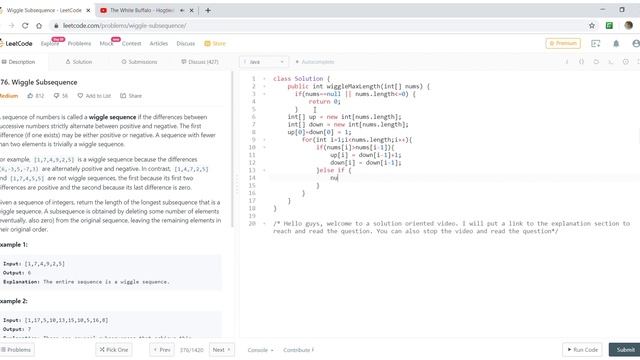The width and height of the screenshot is (640, 360).
Task: Go to the browser home page icon
Action: pos(39,26)
